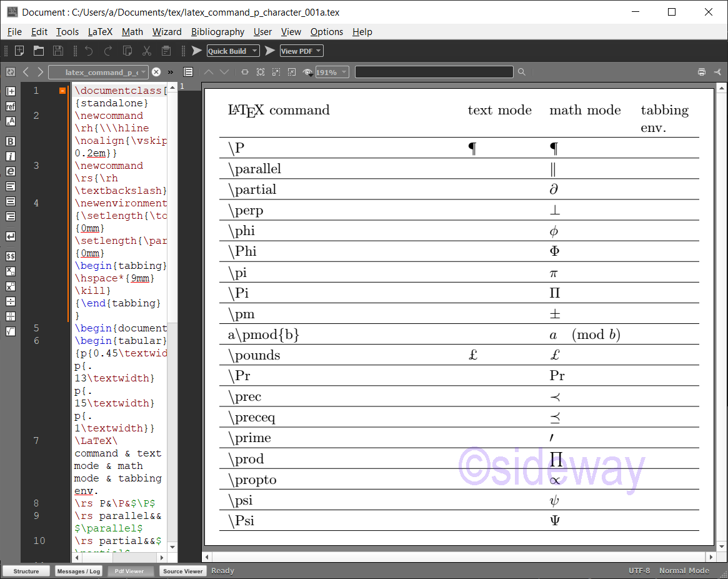Apply emphasis formatting e icon
Viewport: 728px width, 579px height.
(11, 171)
